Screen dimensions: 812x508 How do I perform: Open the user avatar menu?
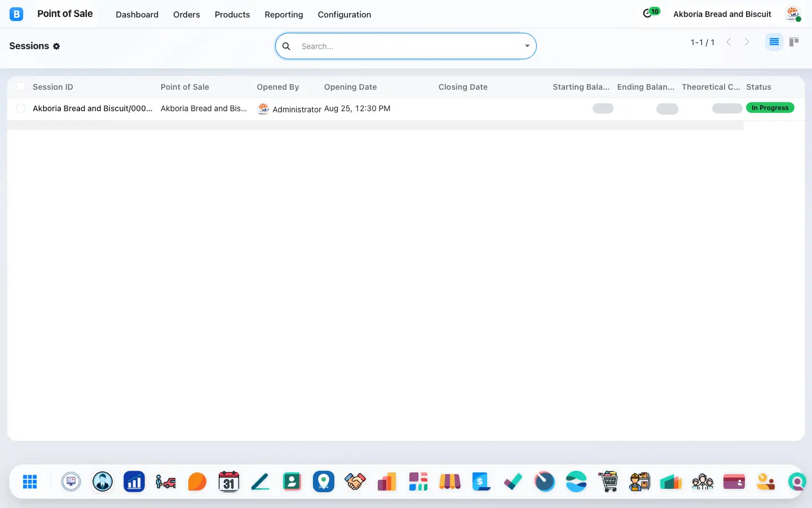click(x=793, y=14)
